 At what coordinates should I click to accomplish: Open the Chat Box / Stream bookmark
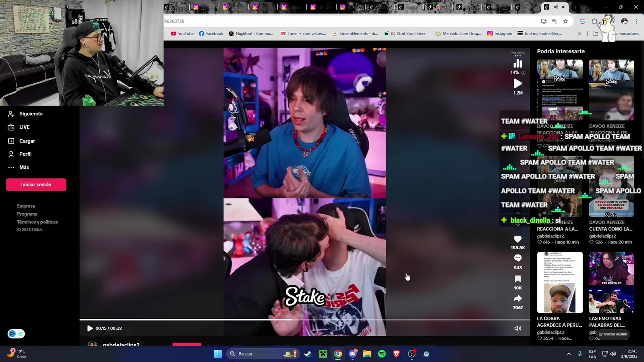[x=406, y=34]
